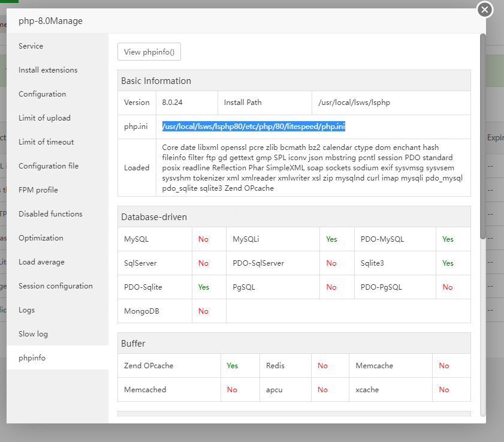
Task: Open the Service tab
Action: click(x=31, y=46)
